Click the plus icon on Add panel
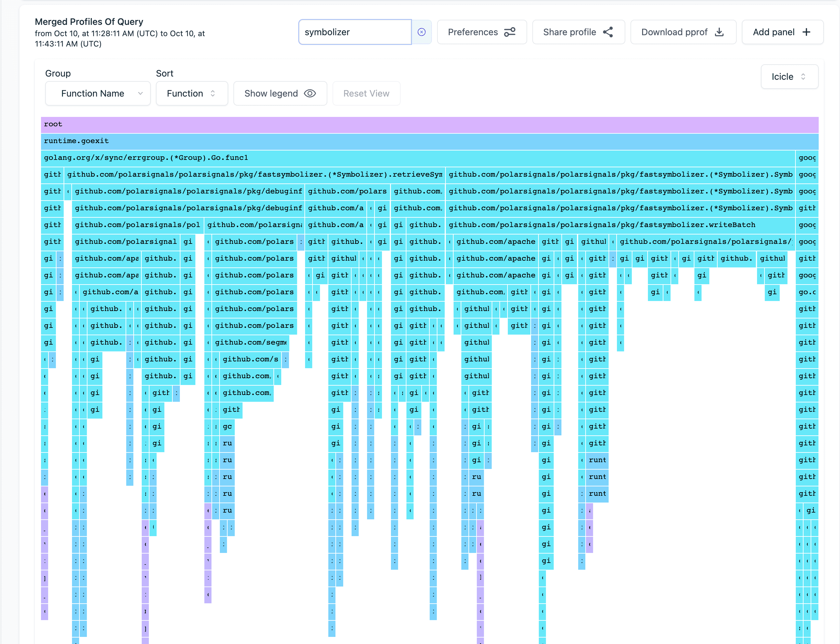 coord(806,32)
